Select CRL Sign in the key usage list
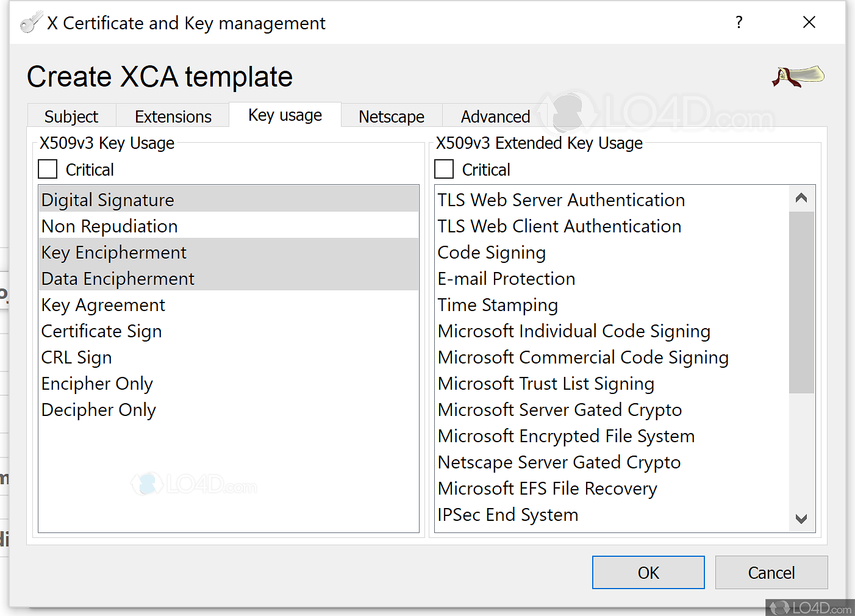This screenshot has height=616, width=855. 76,357
